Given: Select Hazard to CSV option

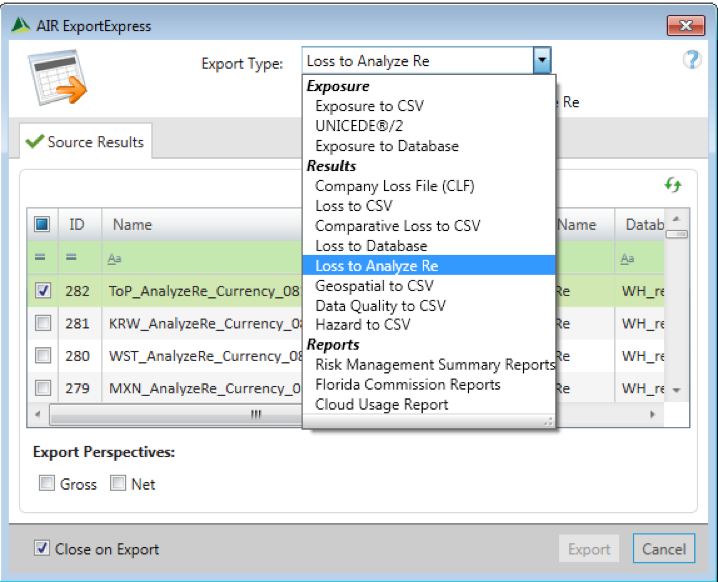Looking at the screenshot, I should coord(363,325).
